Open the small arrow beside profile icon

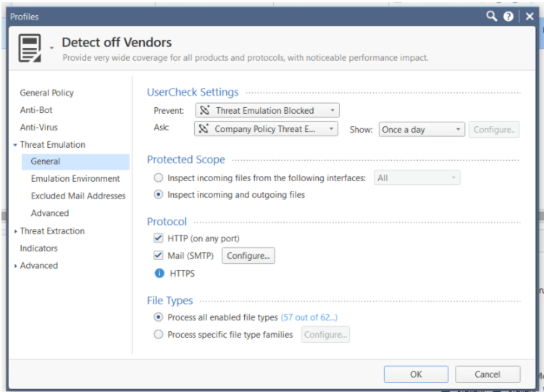click(x=51, y=48)
